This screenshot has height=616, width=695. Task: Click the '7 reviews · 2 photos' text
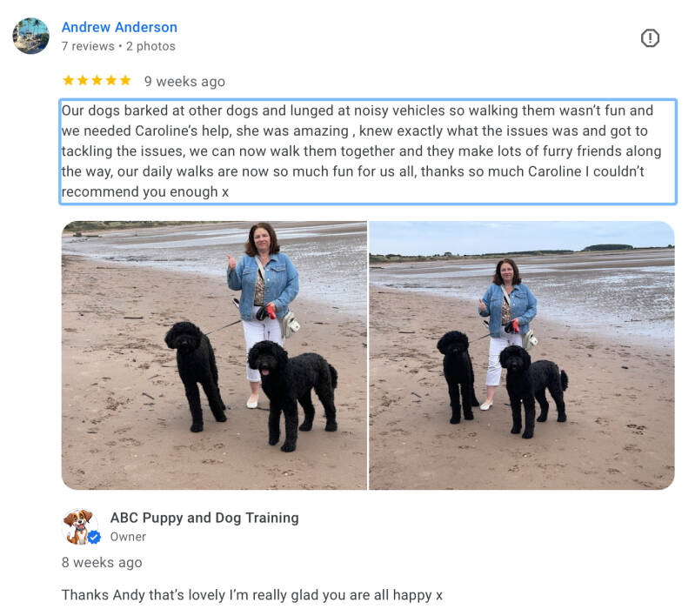118,46
